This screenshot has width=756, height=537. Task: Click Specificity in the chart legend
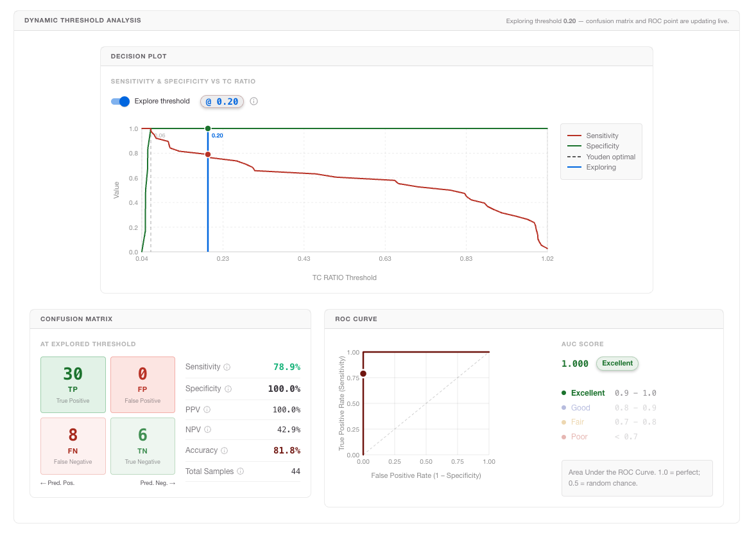[593, 146]
